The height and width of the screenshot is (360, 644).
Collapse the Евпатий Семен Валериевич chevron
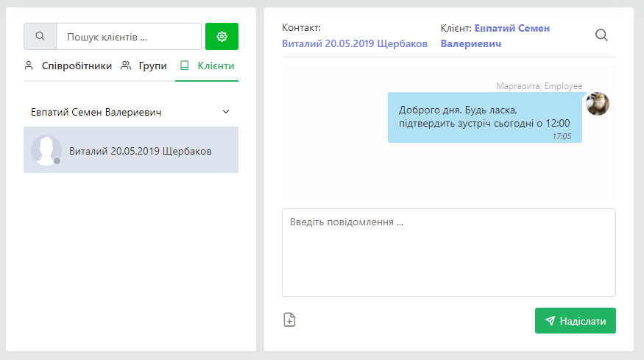226,113
